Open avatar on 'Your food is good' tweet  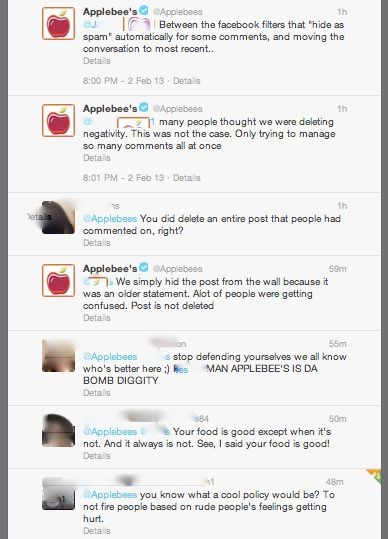pos(58,430)
